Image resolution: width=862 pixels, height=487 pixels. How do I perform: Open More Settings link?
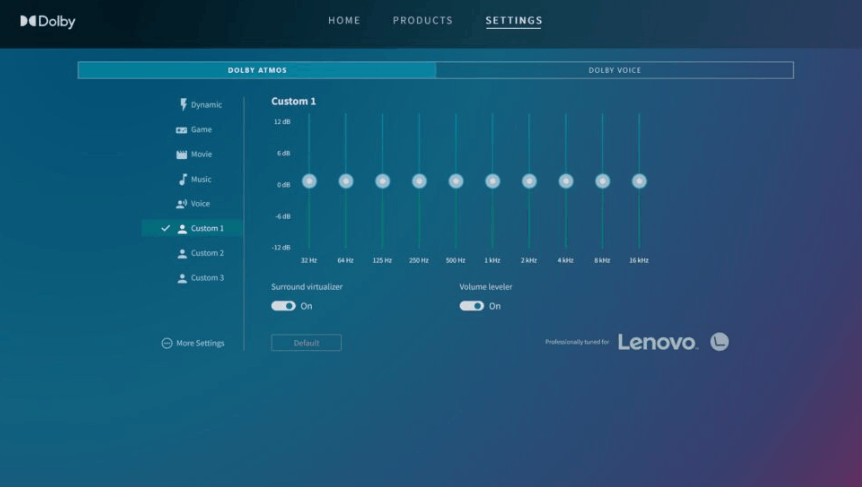coord(193,343)
